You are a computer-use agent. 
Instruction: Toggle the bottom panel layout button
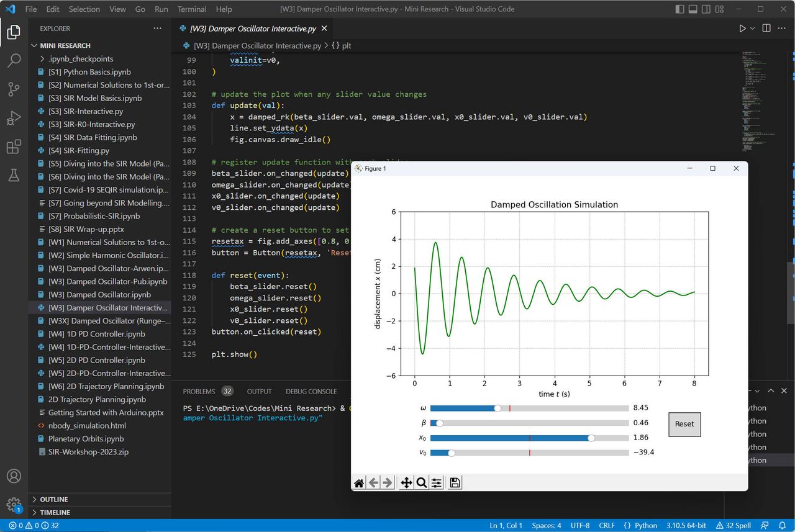694,9
